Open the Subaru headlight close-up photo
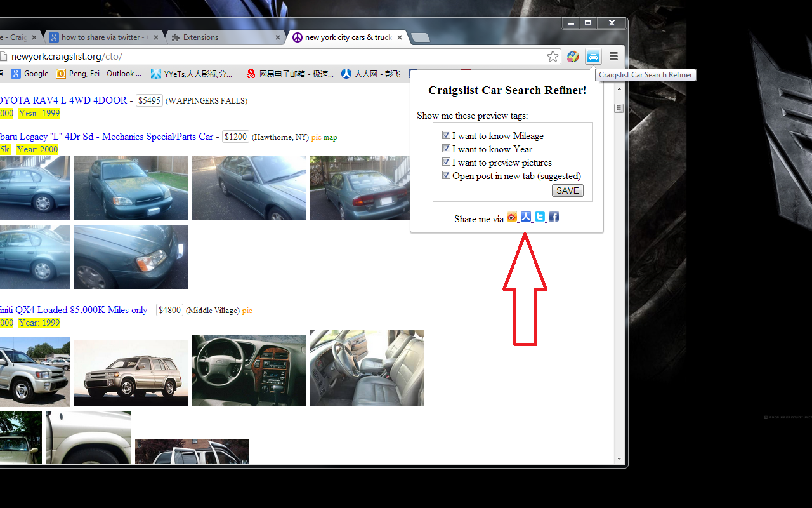The image size is (812, 508). [131, 257]
